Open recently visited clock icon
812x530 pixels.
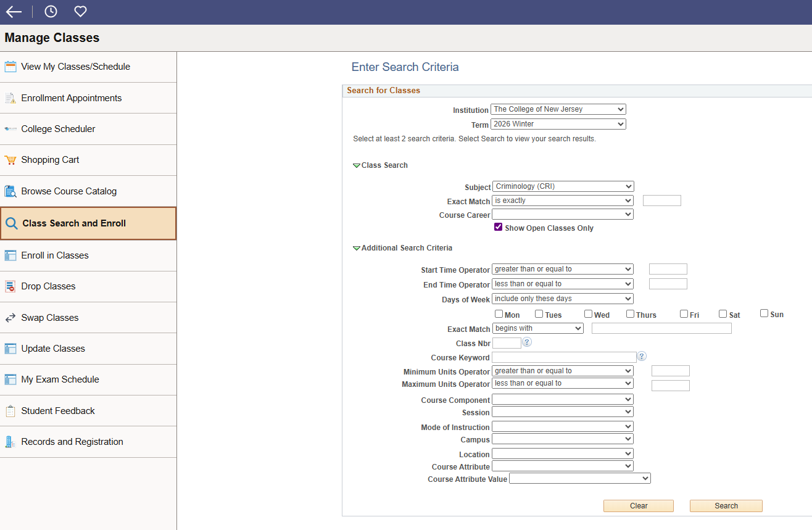tap(51, 12)
